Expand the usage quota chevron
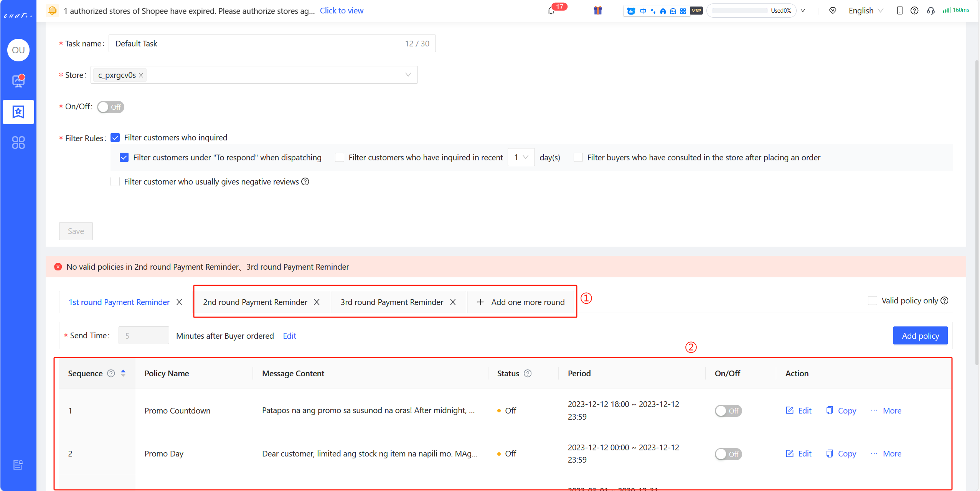This screenshot has height=491, width=980. [803, 11]
